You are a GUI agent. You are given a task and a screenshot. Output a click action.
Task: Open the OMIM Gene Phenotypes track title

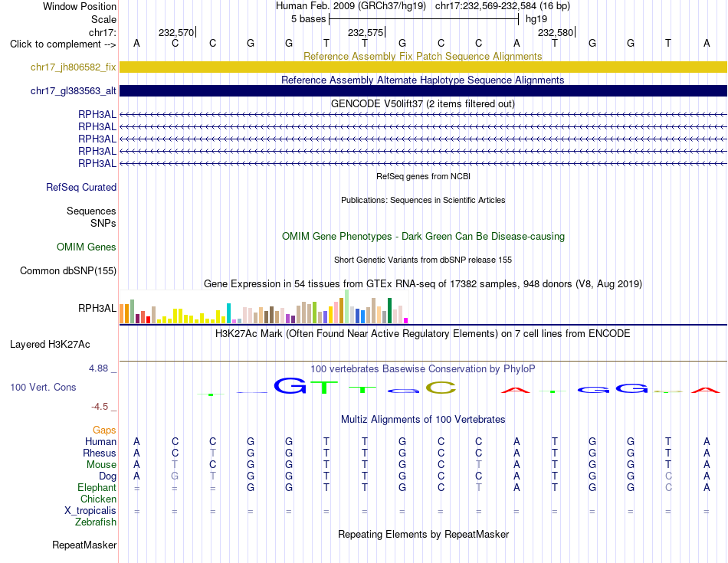tap(423, 236)
